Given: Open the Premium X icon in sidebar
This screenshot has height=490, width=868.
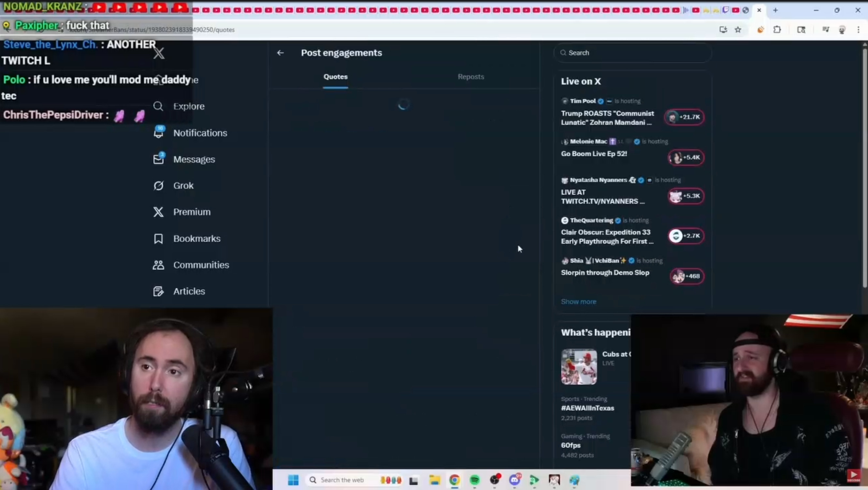Looking at the screenshot, I should pos(158,212).
